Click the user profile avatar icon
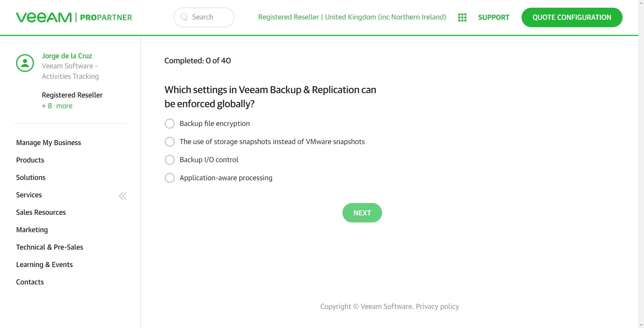The image size is (644, 328). click(x=25, y=63)
